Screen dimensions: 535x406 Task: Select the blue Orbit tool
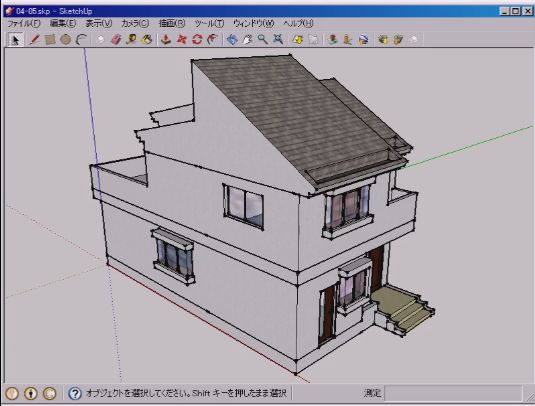coord(232,40)
